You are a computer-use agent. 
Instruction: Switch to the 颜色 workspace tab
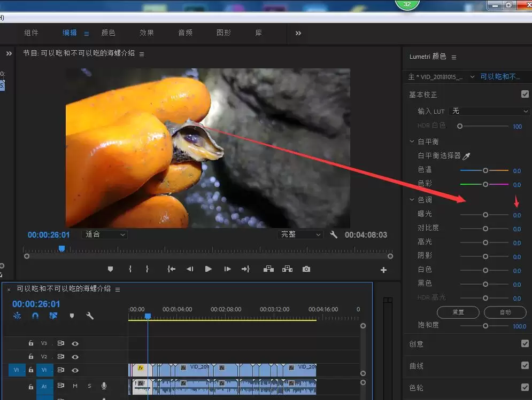click(x=108, y=33)
